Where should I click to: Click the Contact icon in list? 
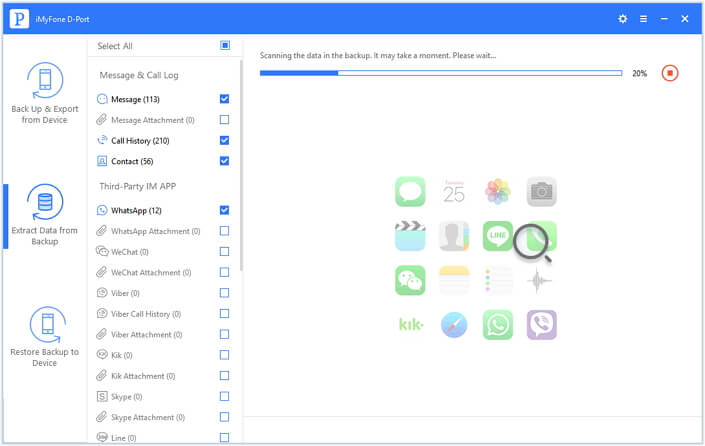click(102, 161)
